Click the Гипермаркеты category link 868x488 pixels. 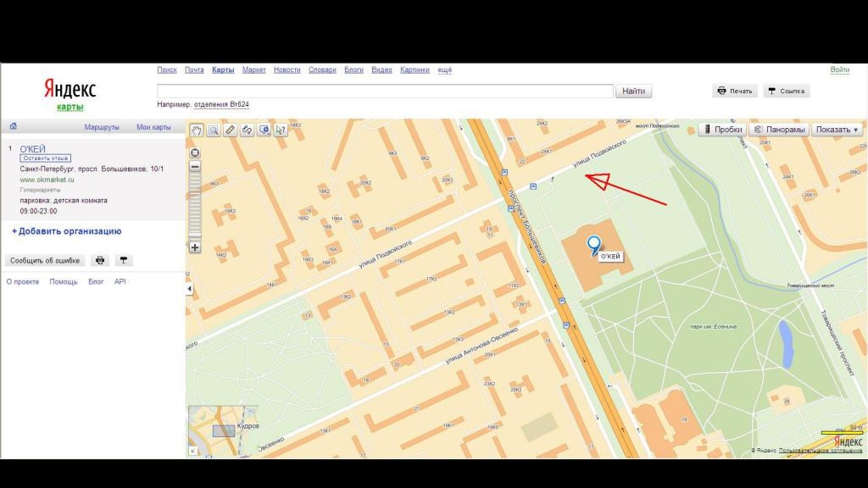(40, 190)
